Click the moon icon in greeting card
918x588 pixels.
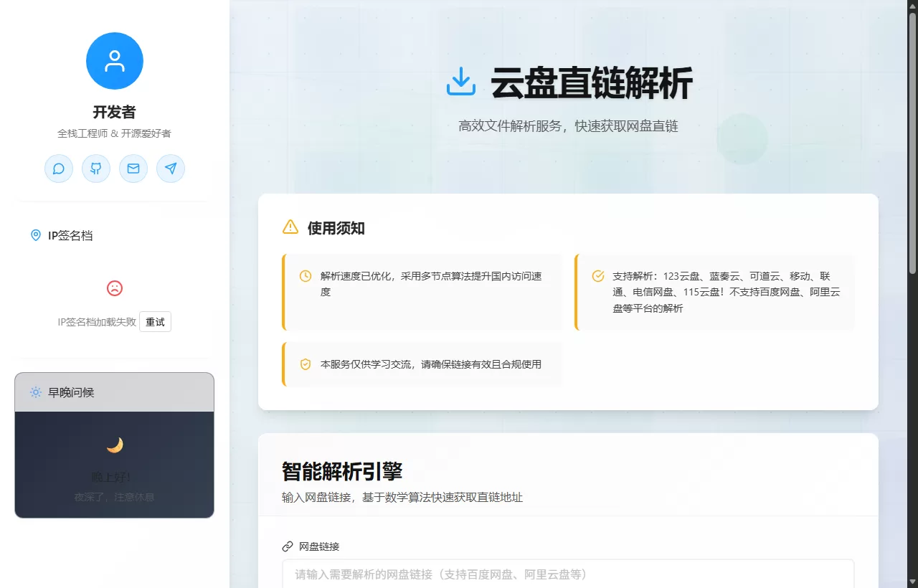pos(115,445)
